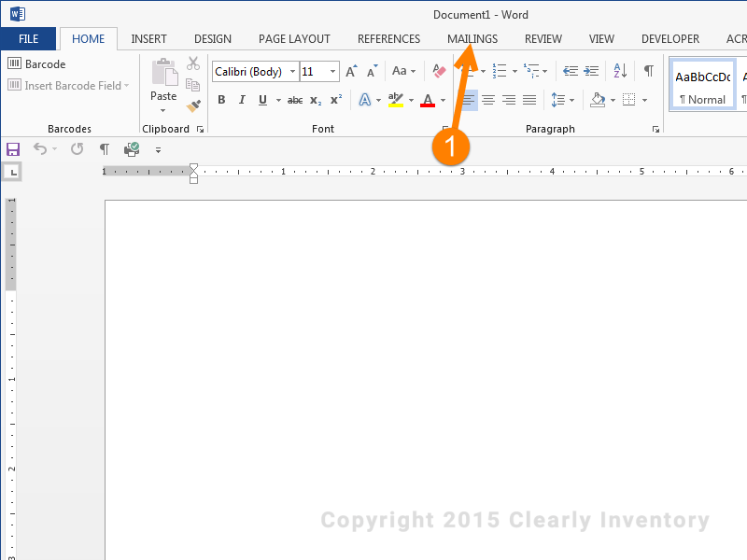Switch to the REFERENCES tab
This screenshot has width=747, height=560.
pyautogui.click(x=388, y=39)
